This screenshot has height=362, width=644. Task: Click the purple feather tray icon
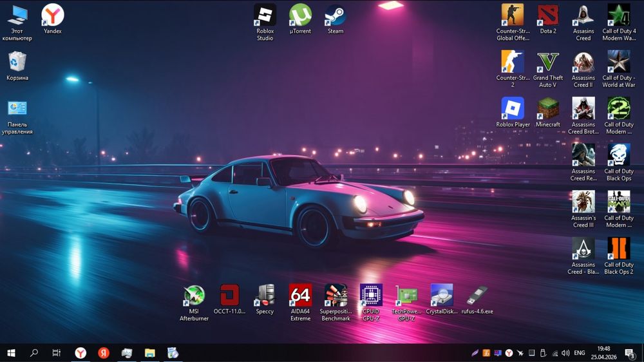tap(475, 352)
